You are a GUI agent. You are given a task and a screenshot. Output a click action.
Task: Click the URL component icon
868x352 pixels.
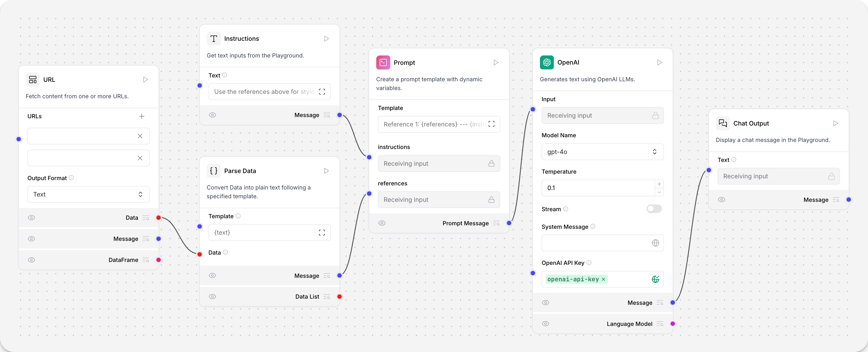[33, 79]
